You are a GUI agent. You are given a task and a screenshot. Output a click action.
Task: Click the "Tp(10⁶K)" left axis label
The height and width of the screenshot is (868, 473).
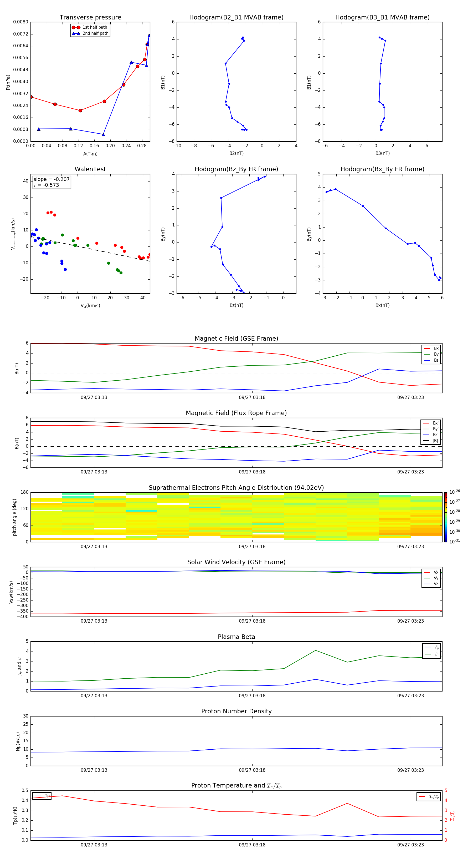click(15, 815)
